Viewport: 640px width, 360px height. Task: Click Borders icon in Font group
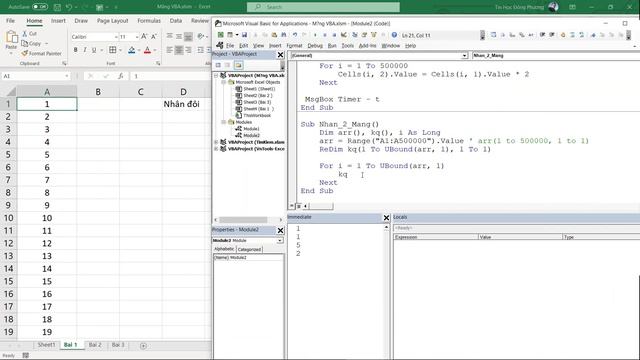point(113,50)
